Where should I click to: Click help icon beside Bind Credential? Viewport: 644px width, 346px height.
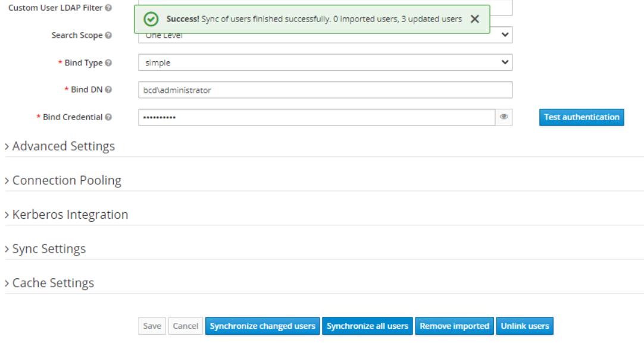pos(108,117)
